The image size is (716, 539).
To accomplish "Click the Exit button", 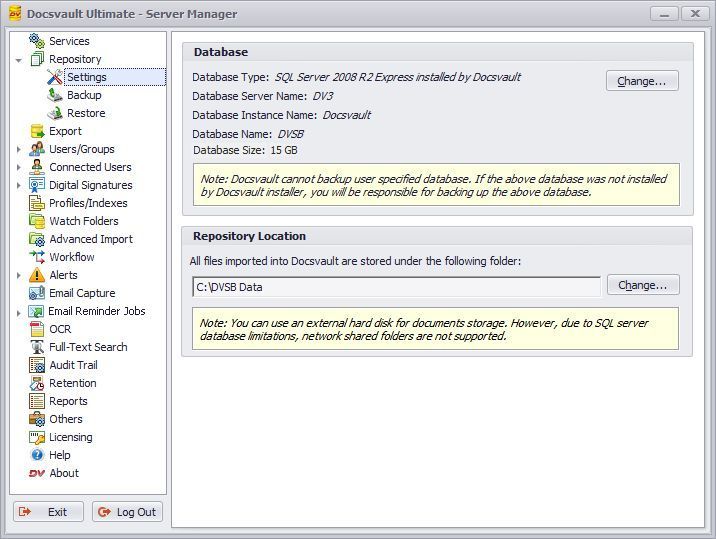I will [x=48, y=512].
